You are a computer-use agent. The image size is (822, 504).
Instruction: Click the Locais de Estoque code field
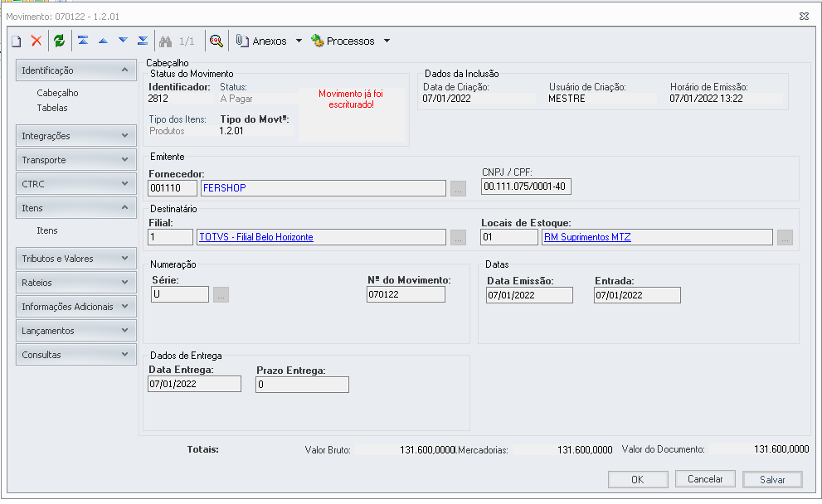(509, 237)
